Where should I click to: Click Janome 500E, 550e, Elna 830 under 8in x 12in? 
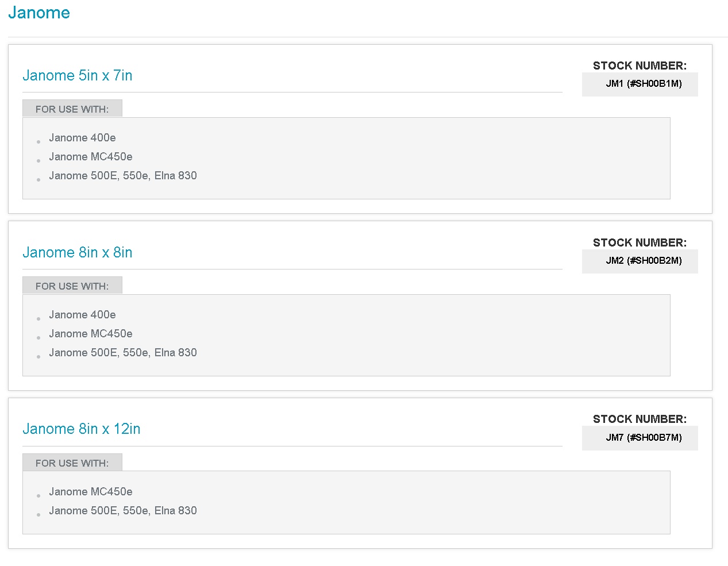(123, 511)
